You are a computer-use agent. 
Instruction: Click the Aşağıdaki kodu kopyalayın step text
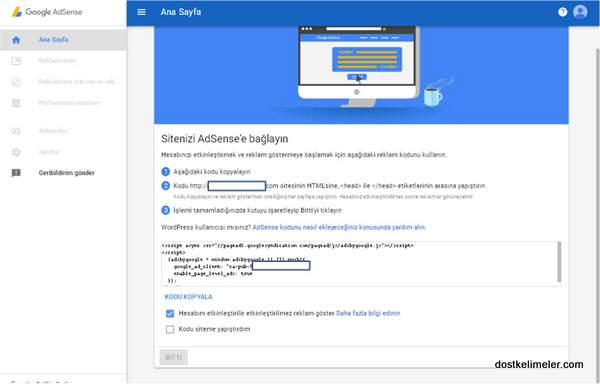coord(212,172)
